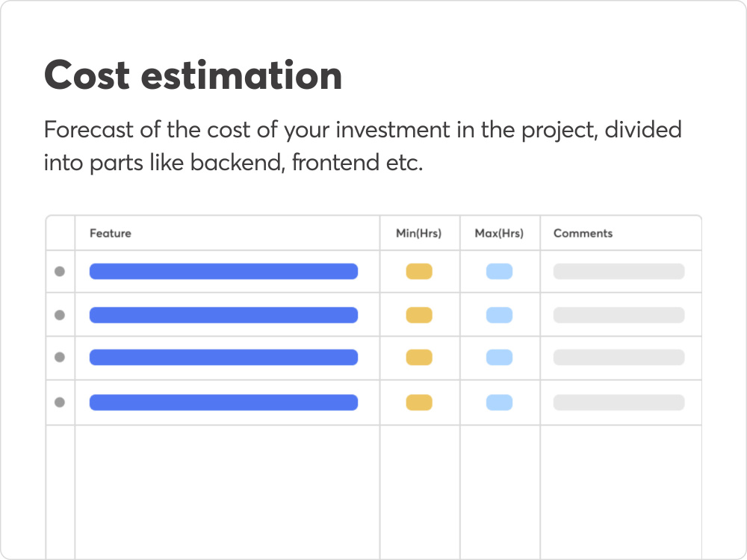Screen dimensions: 747x560
Task: Click the Feature column header
Action: pos(111,233)
